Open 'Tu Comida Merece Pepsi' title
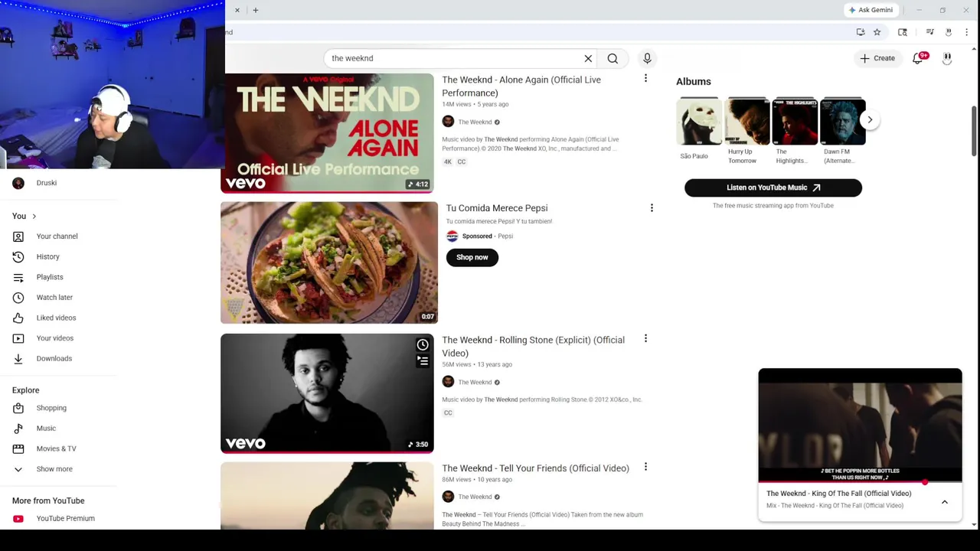 pos(497,208)
